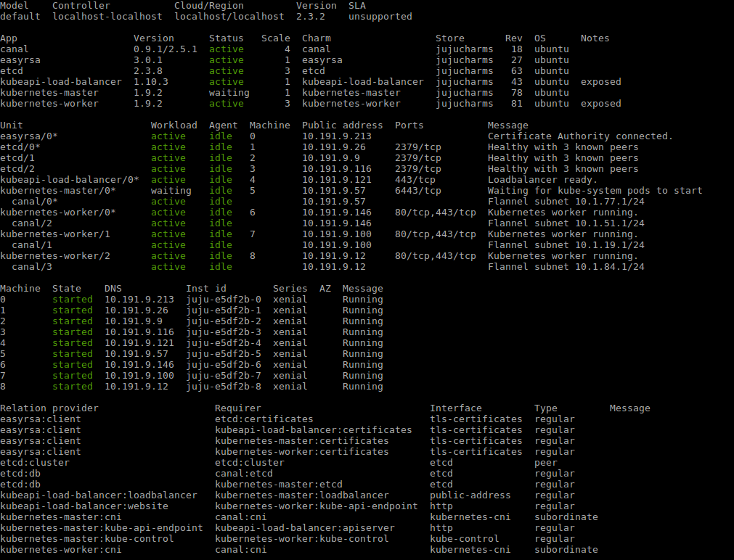734x560 pixels.
Task: Click subordinate unit 'canal/3'
Action: (x=32, y=267)
